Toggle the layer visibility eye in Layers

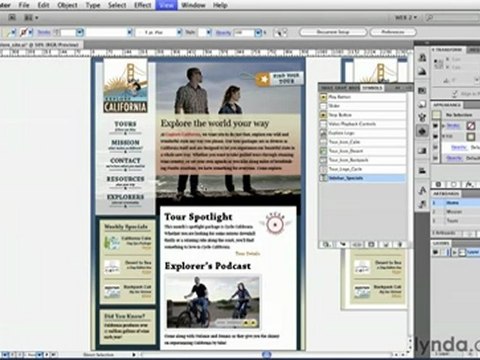click(435, 252)
